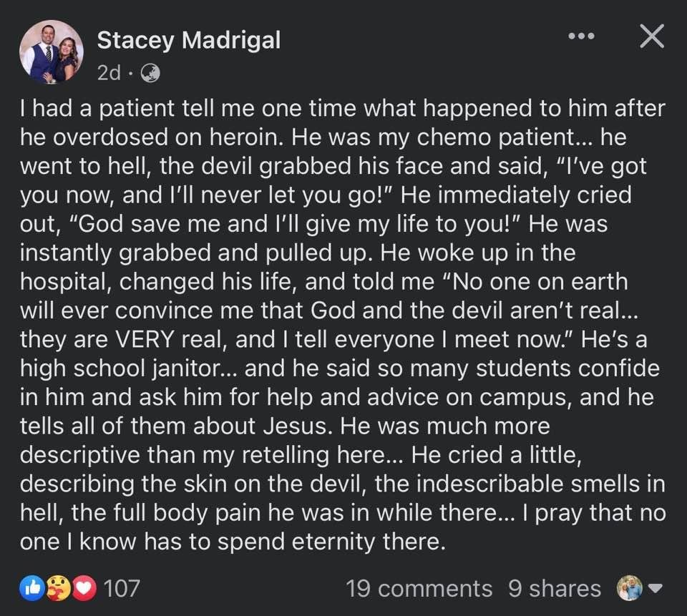View the 107 reactions list

[x=122, y=588]
